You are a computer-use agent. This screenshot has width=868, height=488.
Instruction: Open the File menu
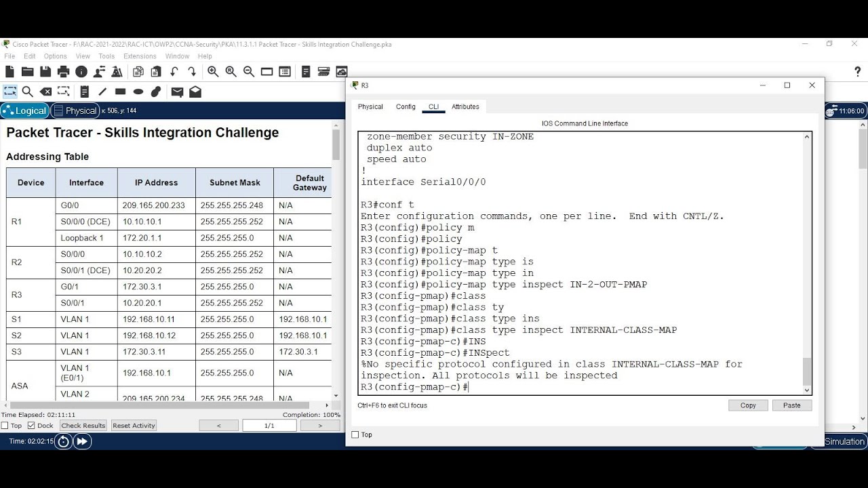click(x=9, y=56)
